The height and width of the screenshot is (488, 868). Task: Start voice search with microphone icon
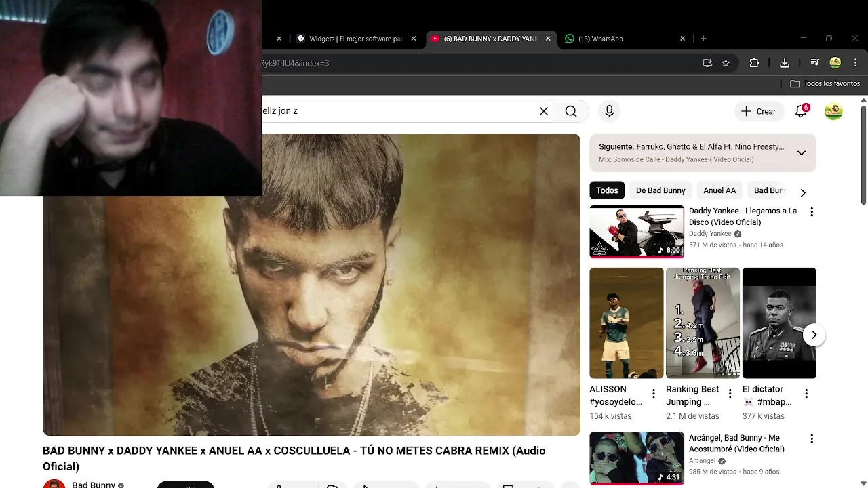tap(609, 111)
